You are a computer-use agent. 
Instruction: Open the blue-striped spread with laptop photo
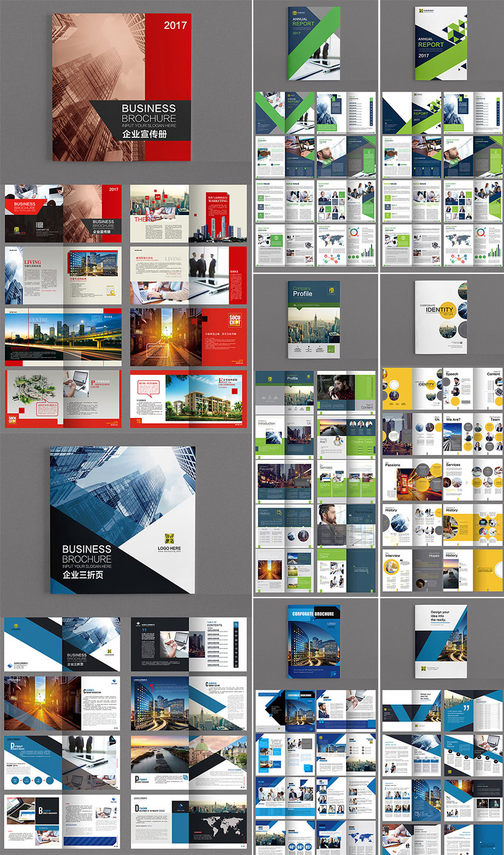pos(61,822)
